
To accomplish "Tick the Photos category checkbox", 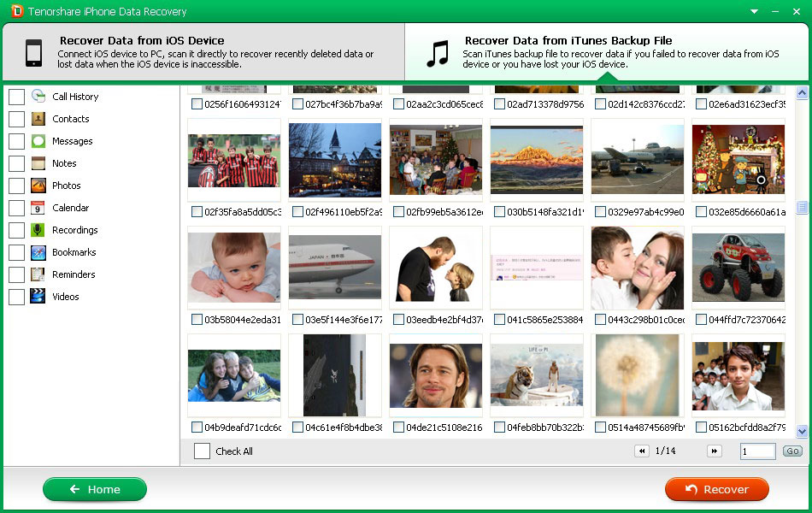I will (16, 186).
